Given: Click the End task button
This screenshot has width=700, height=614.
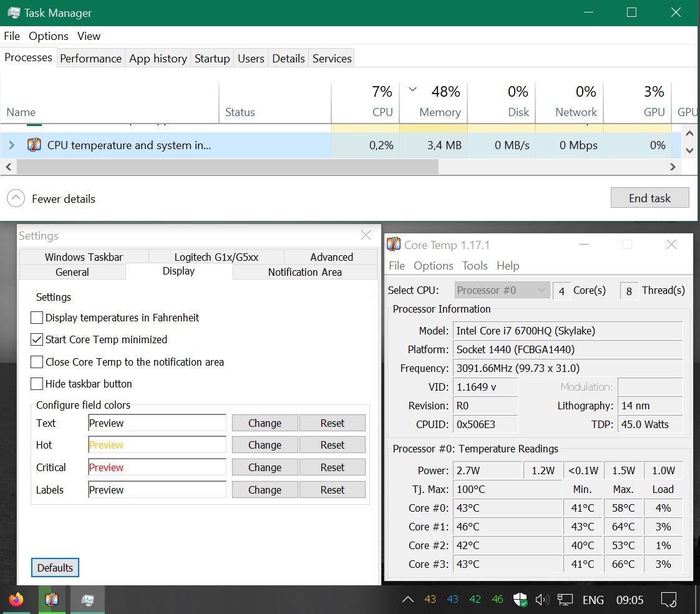Looking at the screenshot, I should coord(649,198).
